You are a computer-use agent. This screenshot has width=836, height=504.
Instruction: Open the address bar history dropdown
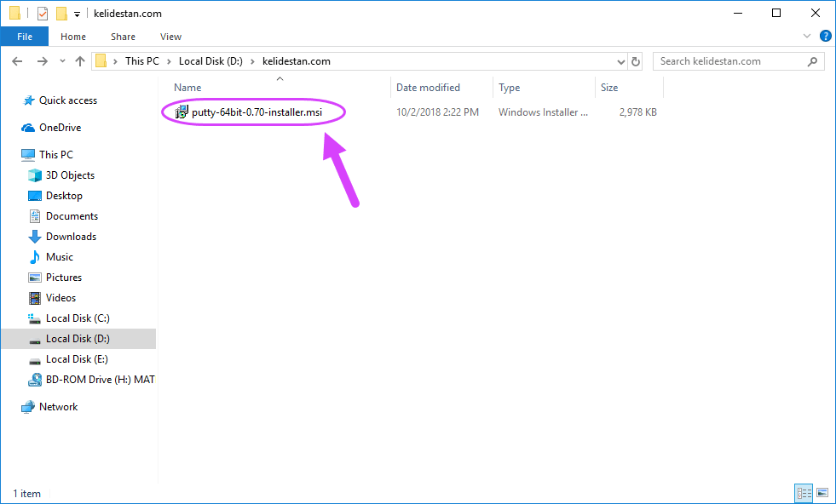coord(620,62)
